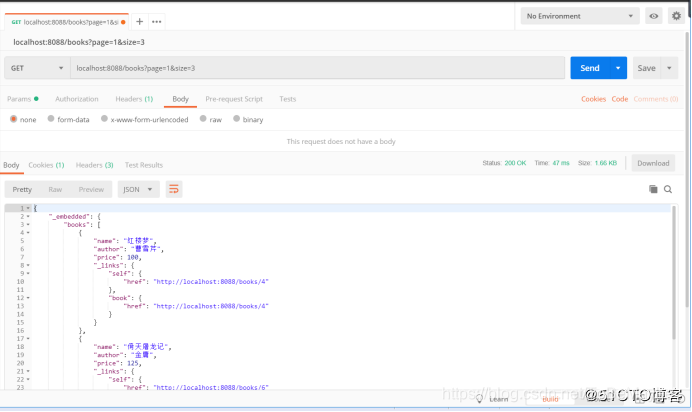692x412 pixels.
Task: Open the request Tests tab
Action: click(288, 99)
